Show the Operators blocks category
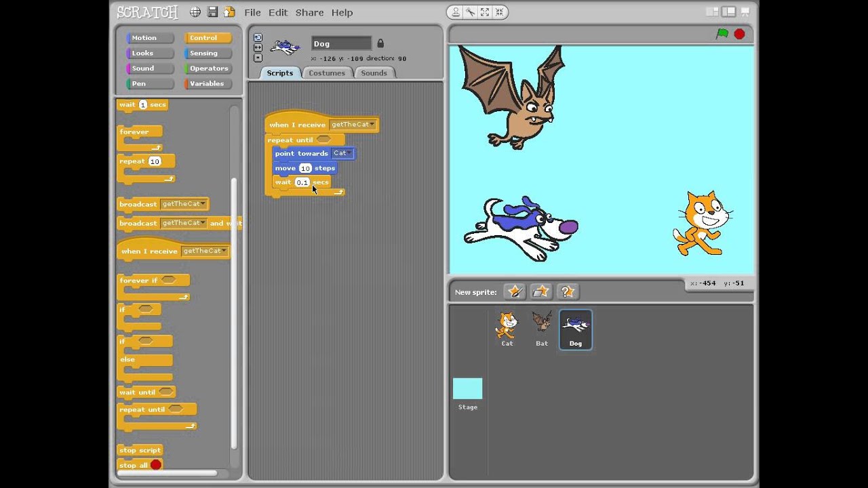 point(208,68)
